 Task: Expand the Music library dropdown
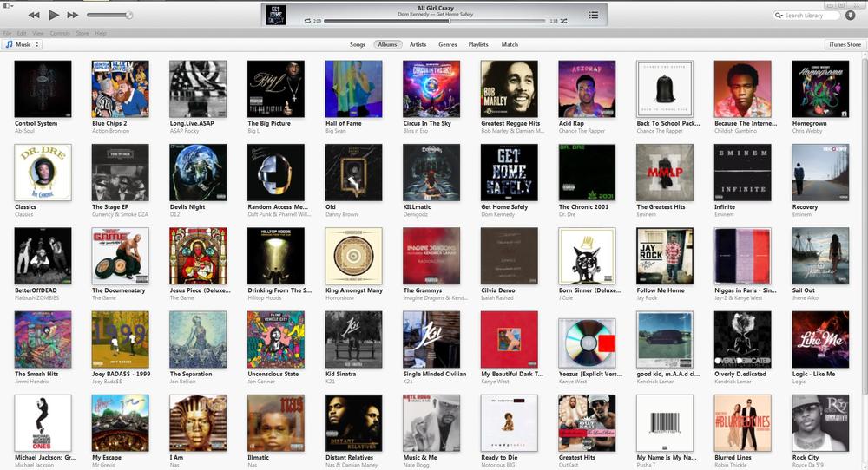point(23,44)
